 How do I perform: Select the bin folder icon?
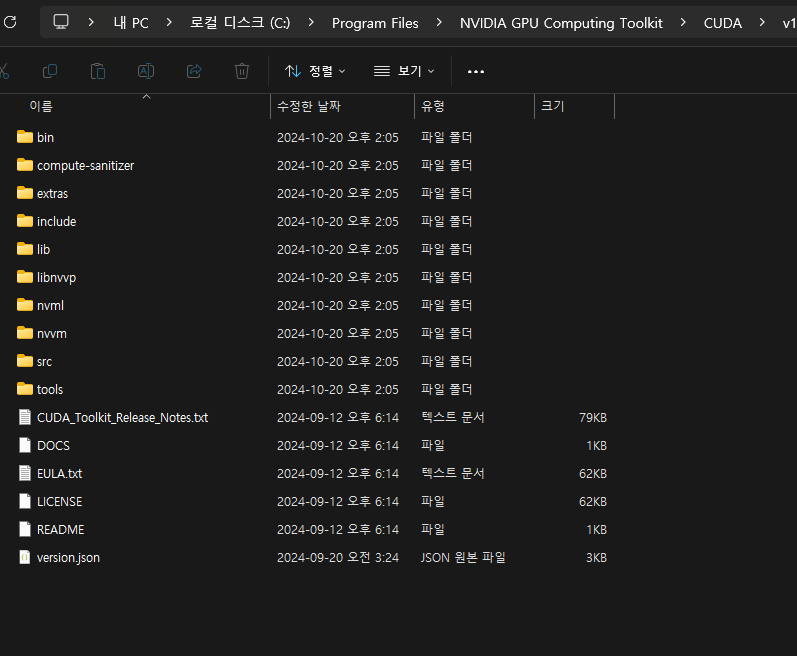click(25, 137)
